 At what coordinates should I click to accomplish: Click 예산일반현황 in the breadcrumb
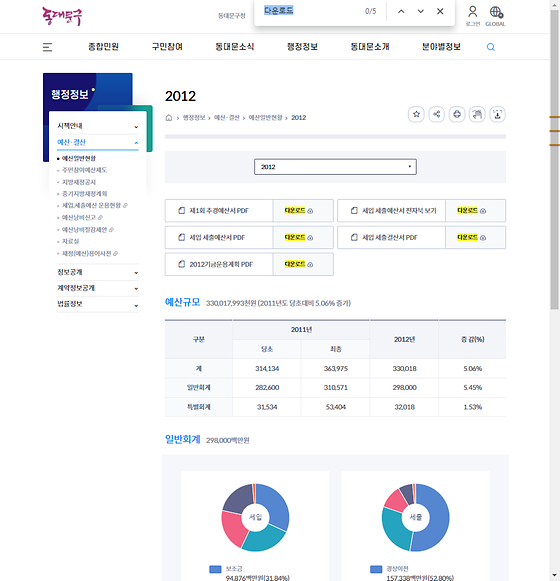[265, 117]
